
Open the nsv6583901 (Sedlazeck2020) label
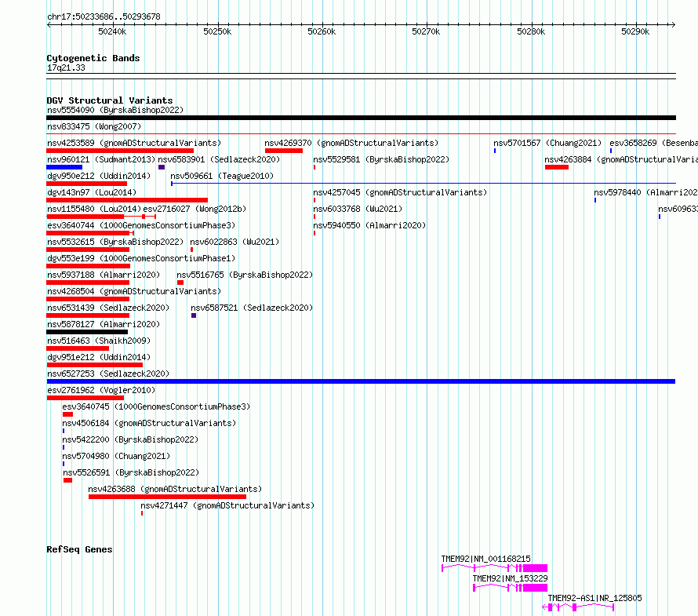219,159
